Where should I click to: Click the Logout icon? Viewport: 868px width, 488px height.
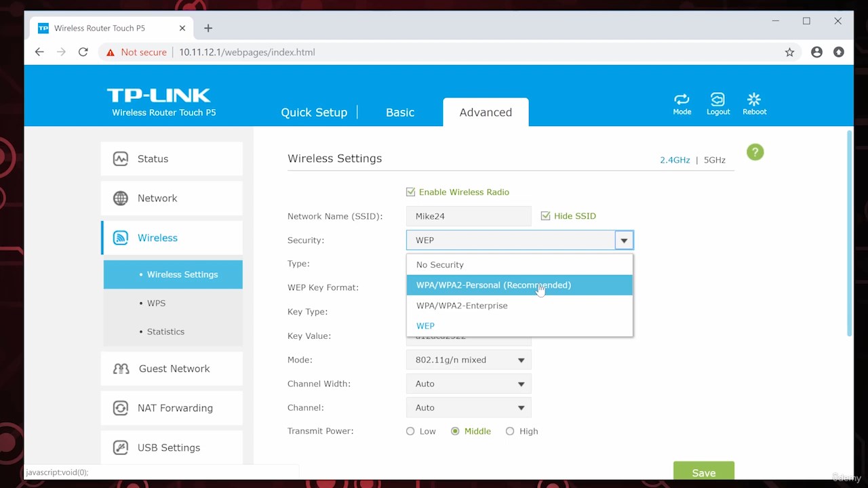(717, 100)
